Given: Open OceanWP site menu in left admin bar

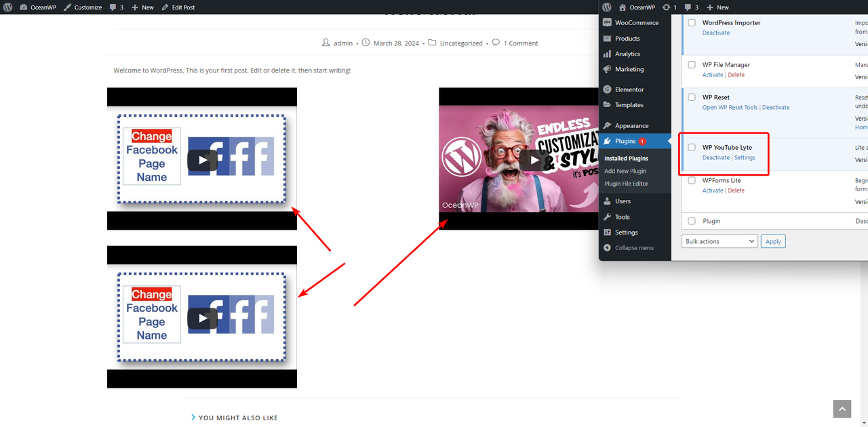Looking at the screenshot, I should [x=38, y=7].
